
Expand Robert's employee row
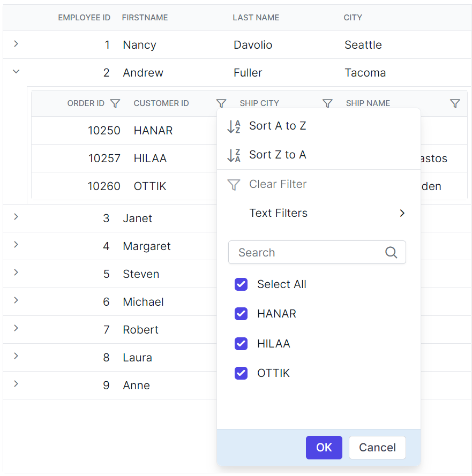click(16, 328)
